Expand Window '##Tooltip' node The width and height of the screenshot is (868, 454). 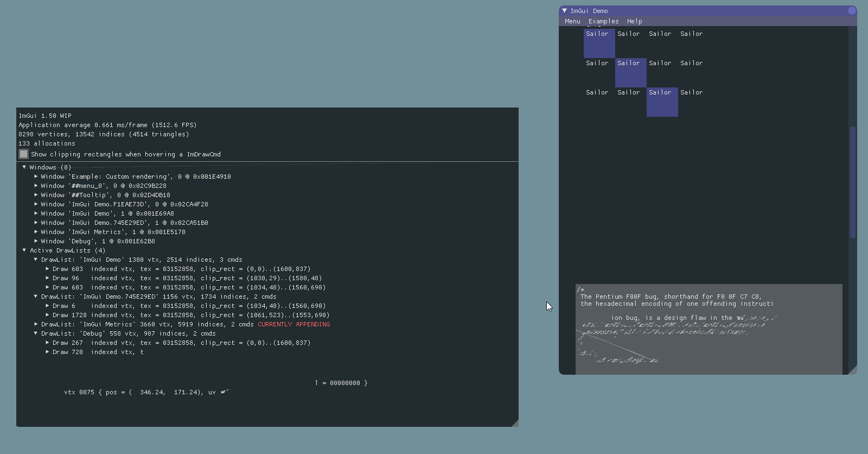pos(36,195)
